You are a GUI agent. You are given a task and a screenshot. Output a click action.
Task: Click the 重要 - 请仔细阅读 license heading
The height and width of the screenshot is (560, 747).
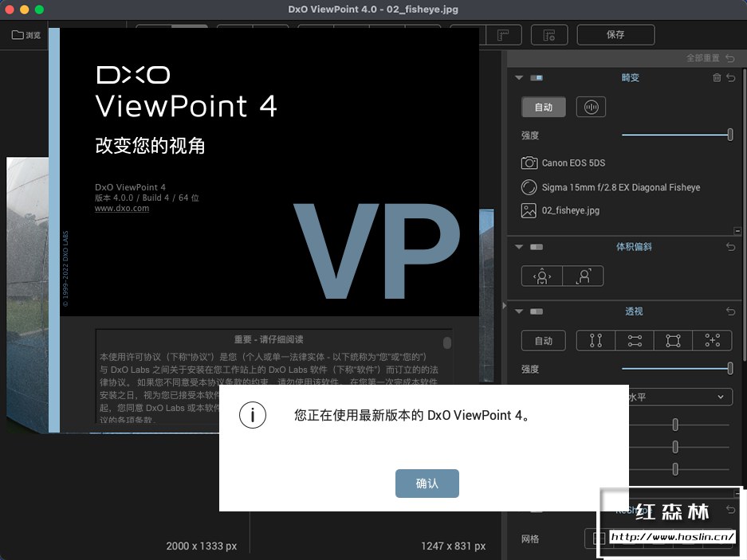point(269,339)
